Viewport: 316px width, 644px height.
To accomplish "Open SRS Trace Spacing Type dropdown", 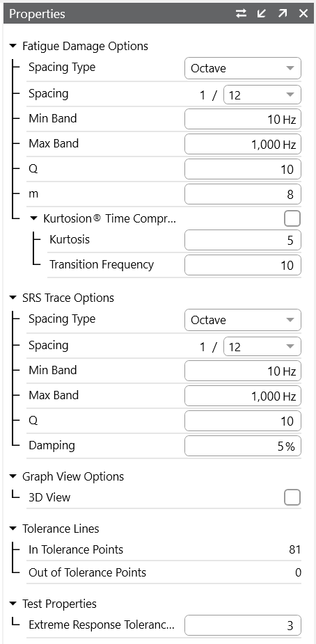I will (243, 320).
